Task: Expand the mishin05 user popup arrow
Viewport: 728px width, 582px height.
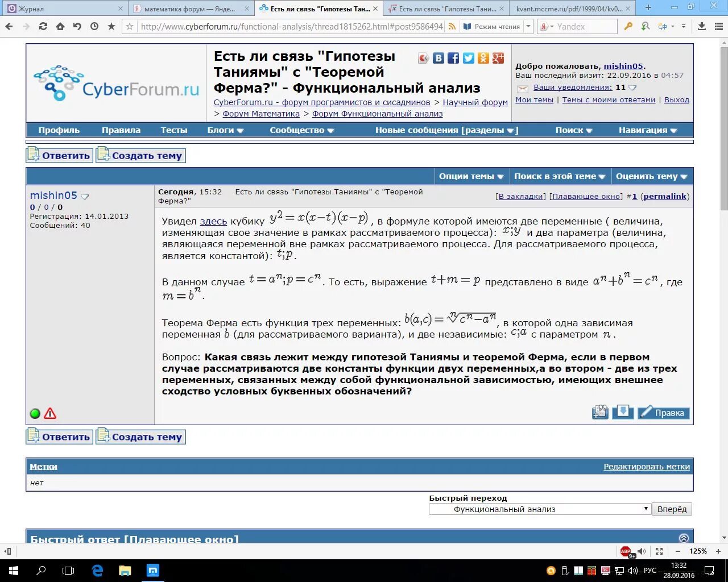Action: pyautogui.click(x=85, y=197)
